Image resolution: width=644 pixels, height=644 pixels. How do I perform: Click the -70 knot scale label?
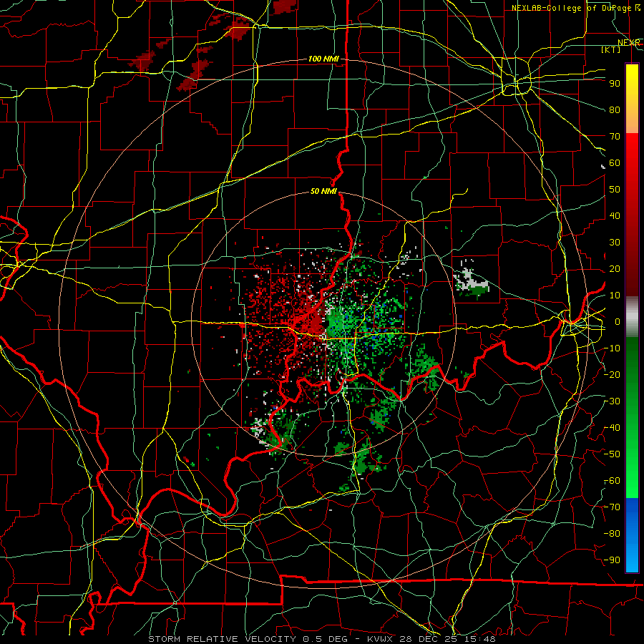pos(612,507)
